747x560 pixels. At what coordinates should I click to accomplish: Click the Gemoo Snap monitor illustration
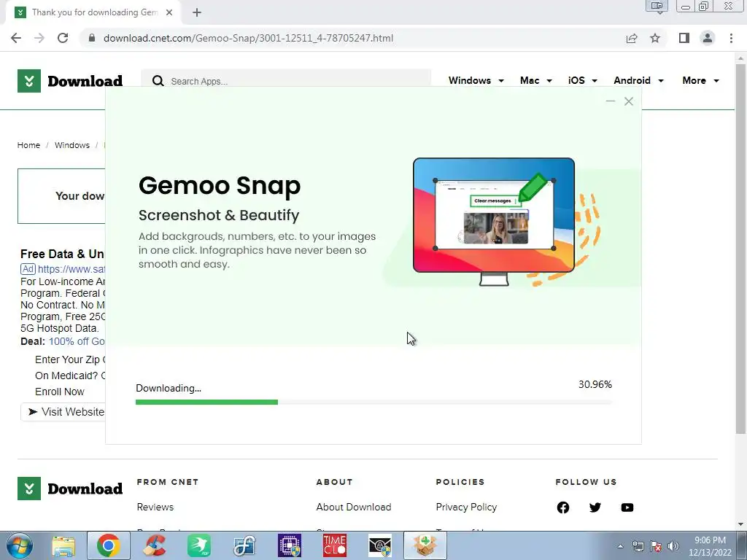pyautogui.click(x=494, y=222)
